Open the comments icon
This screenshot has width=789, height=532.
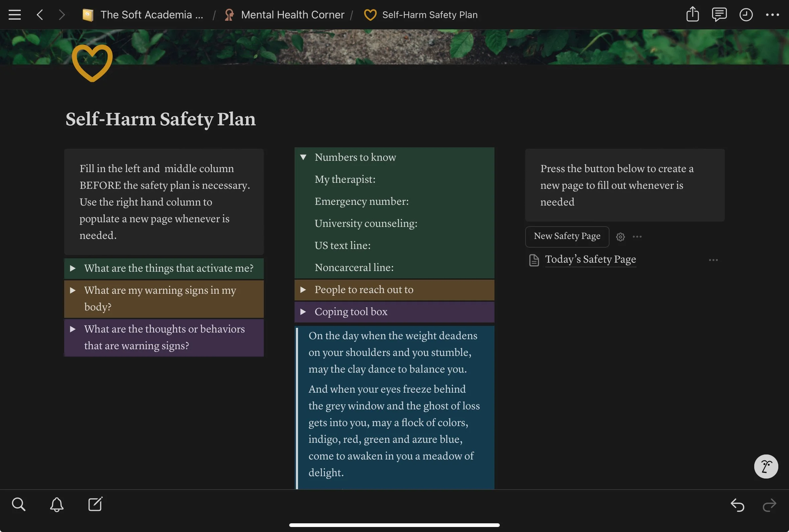(719, 15)
